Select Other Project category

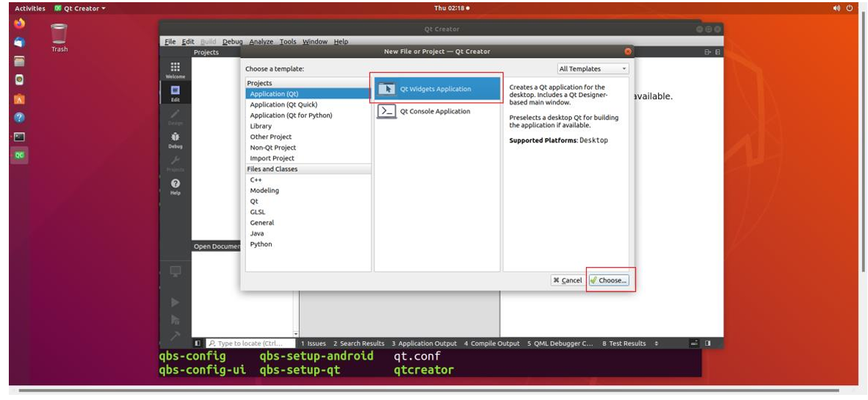[308, 137]
